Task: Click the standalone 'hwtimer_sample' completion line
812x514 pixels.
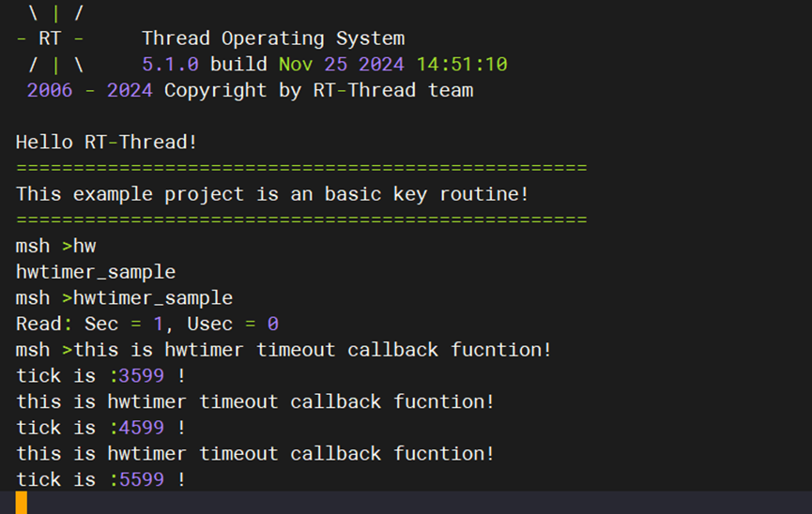Action: tap(96, 272)
